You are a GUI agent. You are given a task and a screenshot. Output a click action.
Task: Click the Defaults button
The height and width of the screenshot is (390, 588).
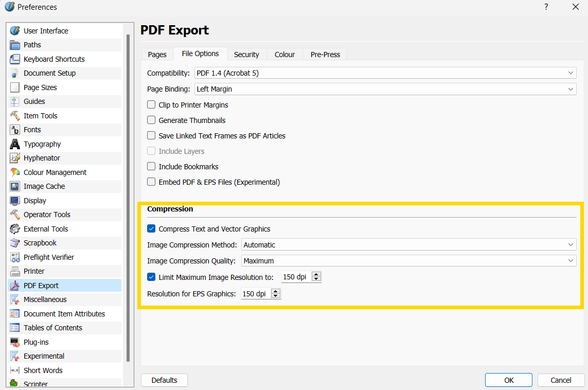coord(164,380)
